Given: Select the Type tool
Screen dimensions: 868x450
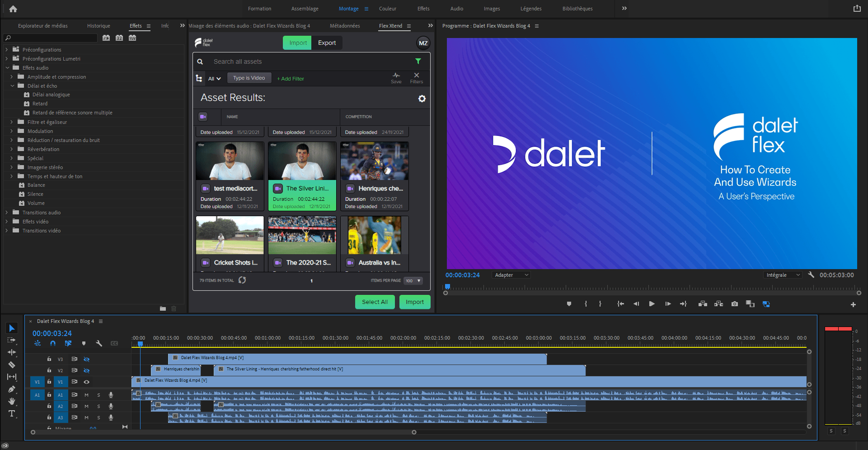Looking at the screenshot, I should coord(12,413).
